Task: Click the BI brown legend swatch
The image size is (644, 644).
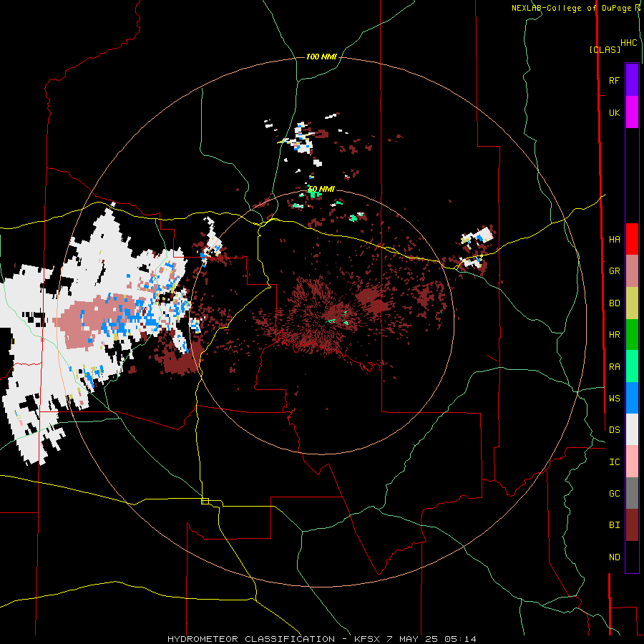Action: point(632,525)
